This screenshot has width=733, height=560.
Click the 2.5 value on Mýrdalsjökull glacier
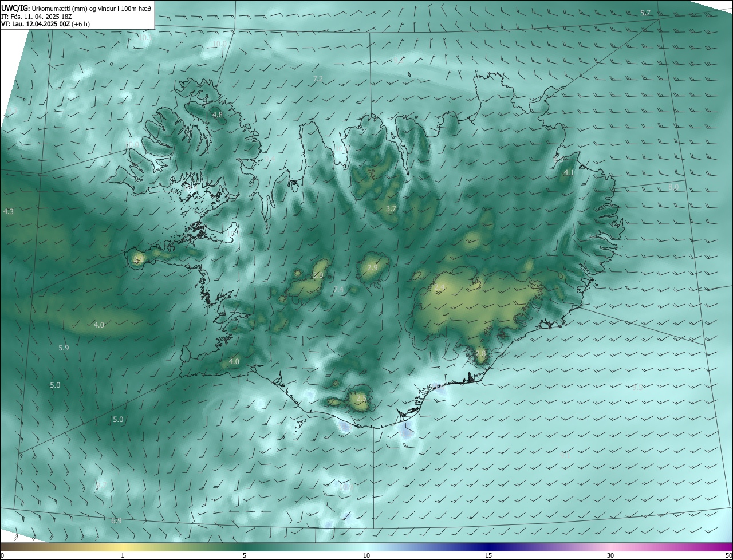[361, 397]
